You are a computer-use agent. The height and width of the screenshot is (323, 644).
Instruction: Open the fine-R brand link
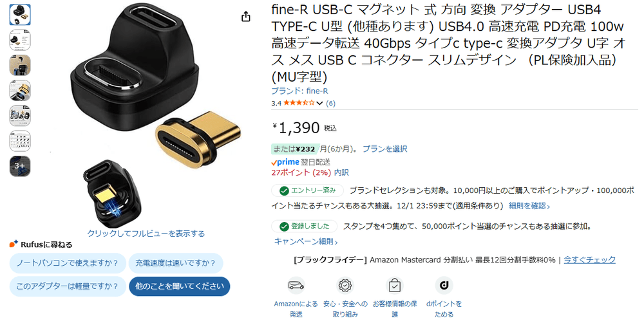[x=299, y=91]
